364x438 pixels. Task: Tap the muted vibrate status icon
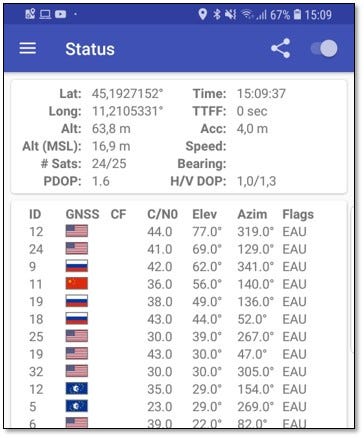[x=231, y=14]
